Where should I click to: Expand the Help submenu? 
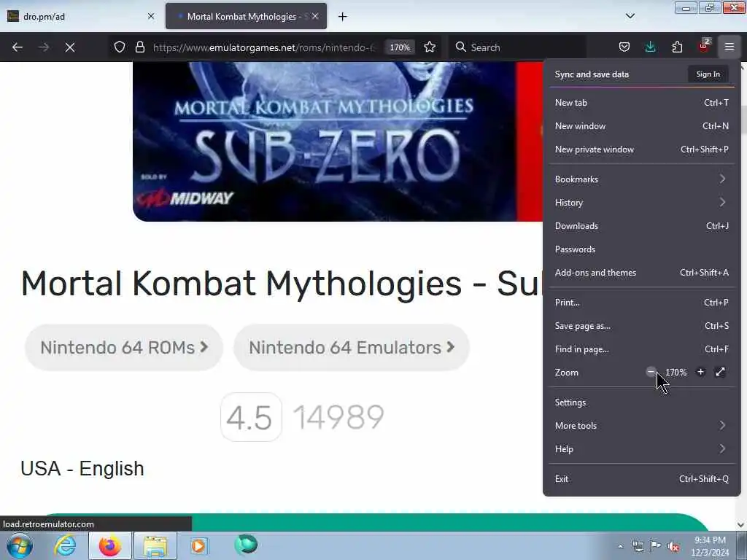point(642,449)
